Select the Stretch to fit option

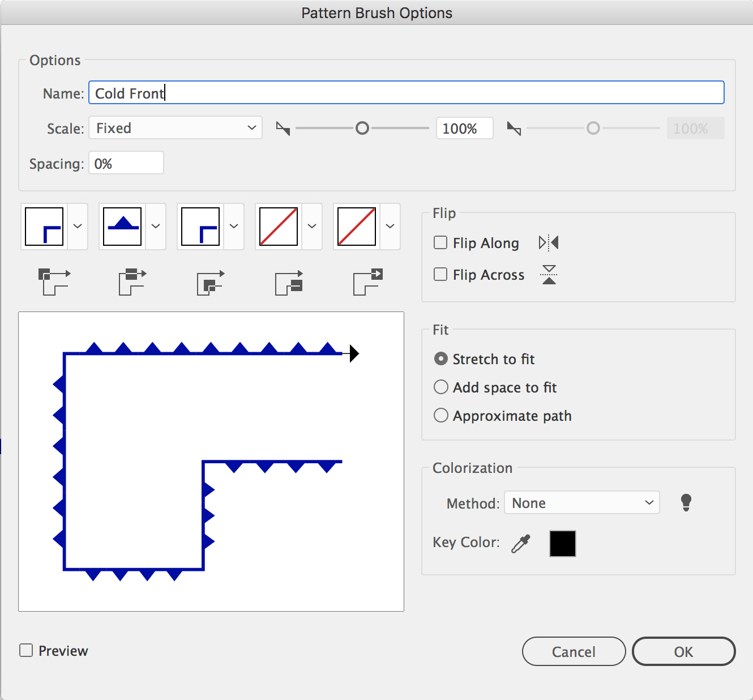tap(440, 358)
